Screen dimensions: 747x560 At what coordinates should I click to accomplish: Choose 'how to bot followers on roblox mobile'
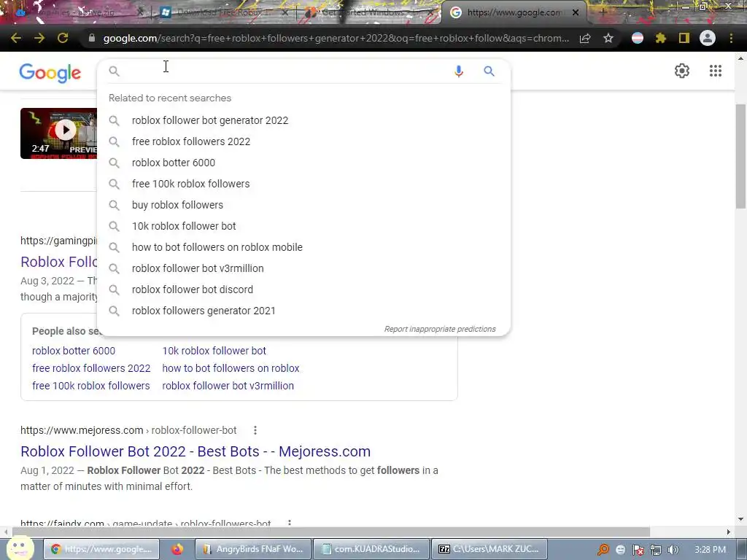pyautogui.click(x=217, y=247)
